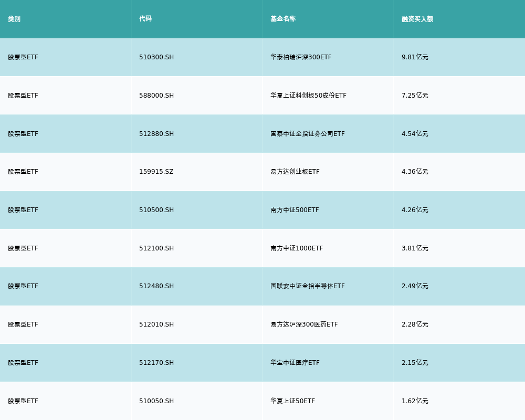Select amount cell 2.28亿元
Screen dimensions: 525x420
click(x=415, y=324)
